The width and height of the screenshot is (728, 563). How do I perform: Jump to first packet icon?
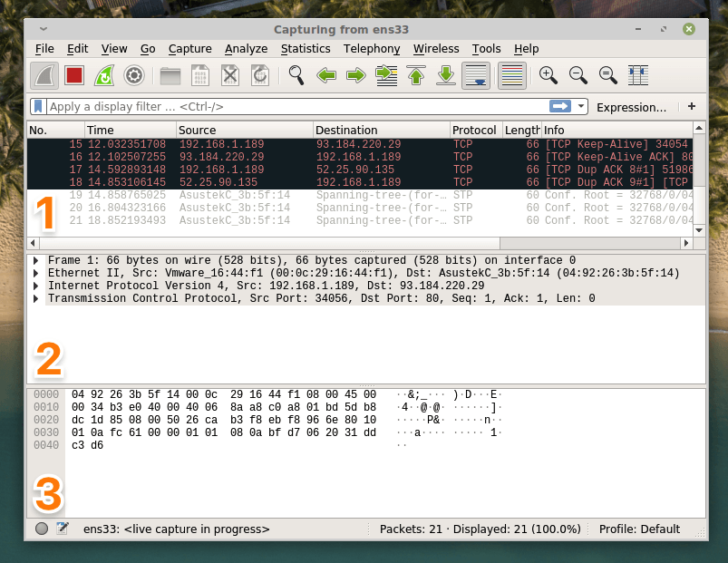[416, 75]
